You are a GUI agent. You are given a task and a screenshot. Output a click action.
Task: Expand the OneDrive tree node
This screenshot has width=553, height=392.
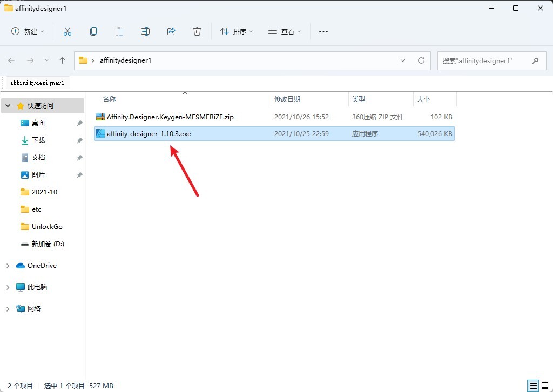pyautogui.click(x=8, y=266)
